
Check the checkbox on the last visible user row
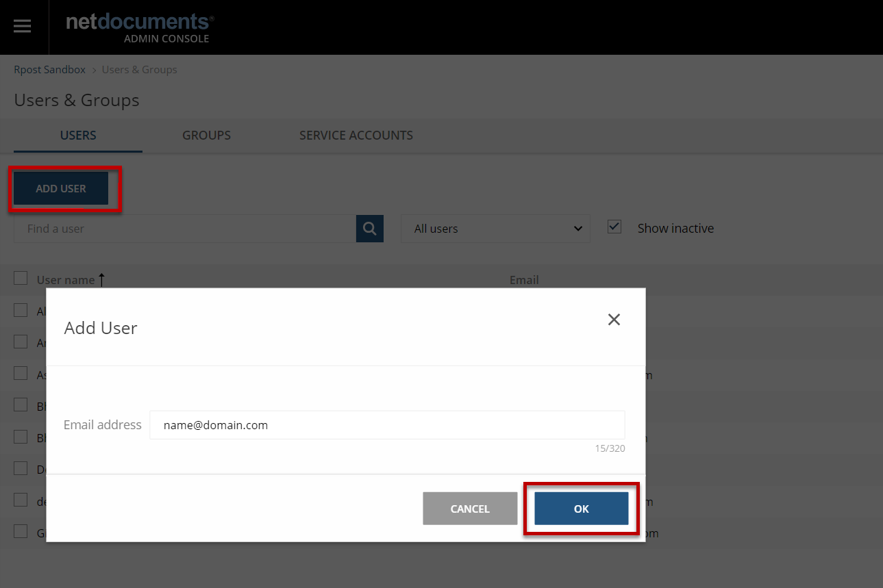pos(20,531)
